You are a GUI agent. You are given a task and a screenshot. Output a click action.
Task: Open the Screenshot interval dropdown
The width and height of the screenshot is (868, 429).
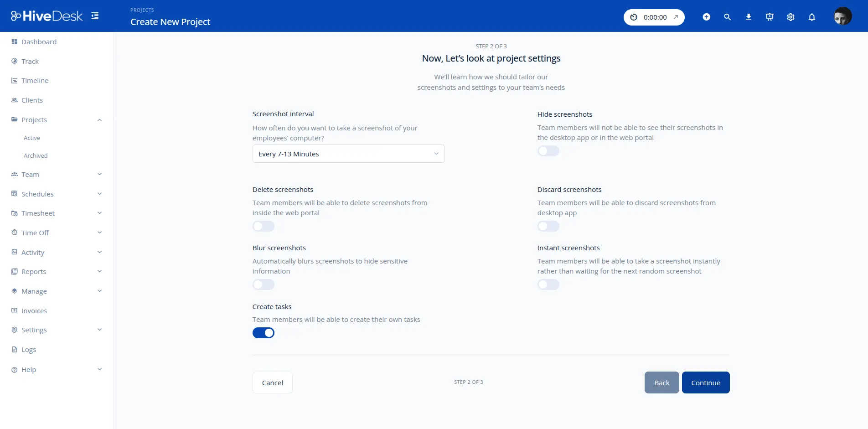click(348, 154)
